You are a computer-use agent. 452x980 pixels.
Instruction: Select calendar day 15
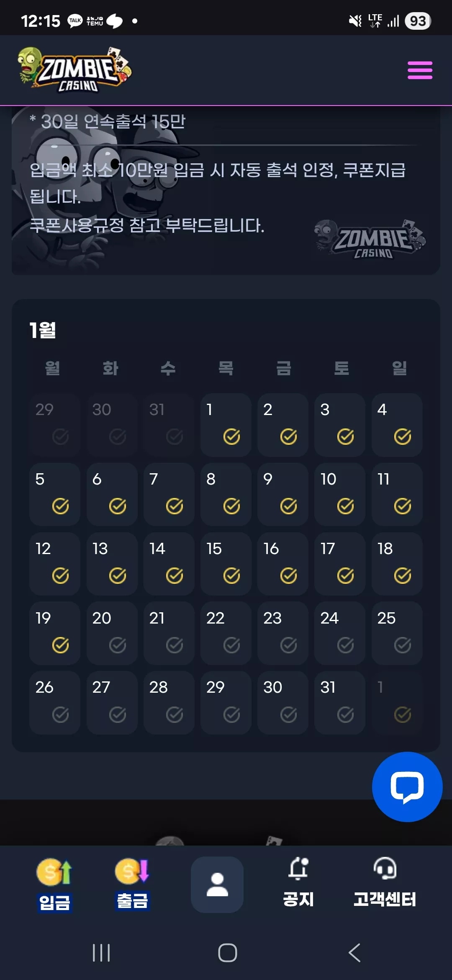coord(226,564)
